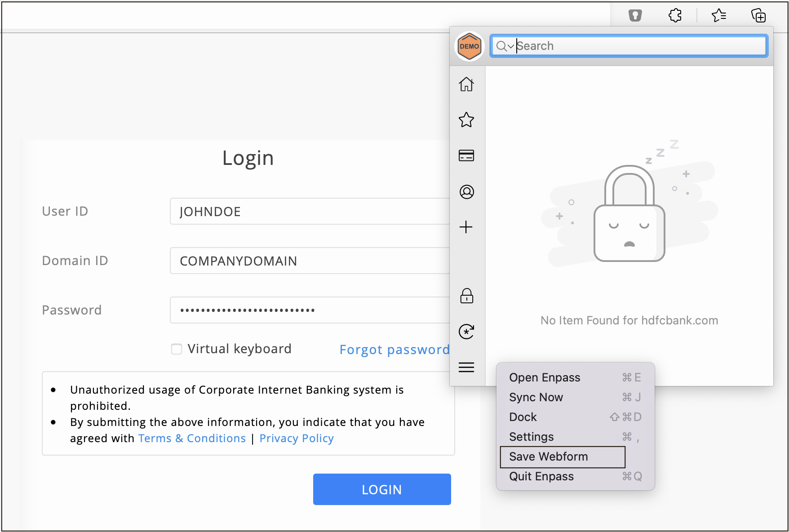Enable the Virtual keyboard checkbox

tap(177, 349)
